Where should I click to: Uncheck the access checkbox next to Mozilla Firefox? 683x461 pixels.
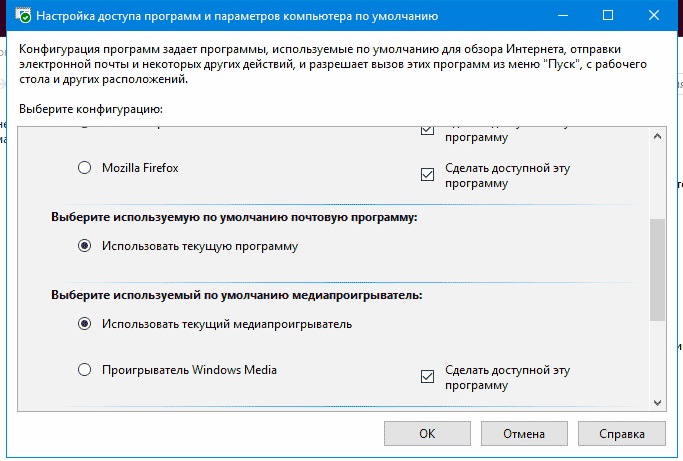point(428,175)
